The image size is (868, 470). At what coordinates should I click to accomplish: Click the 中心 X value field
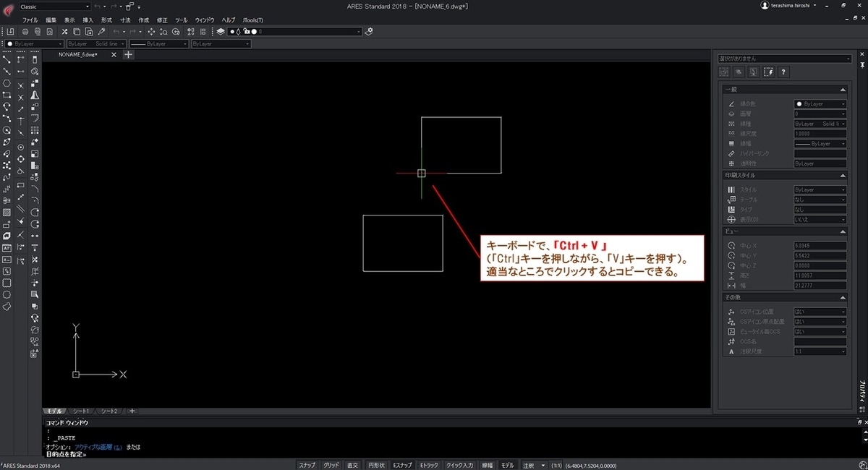(x=820, y=245)
